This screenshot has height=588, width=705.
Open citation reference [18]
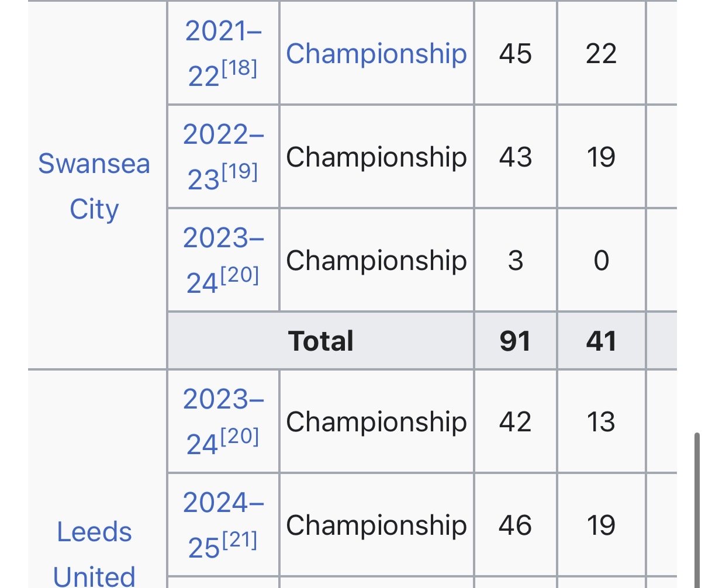point(240,69)
